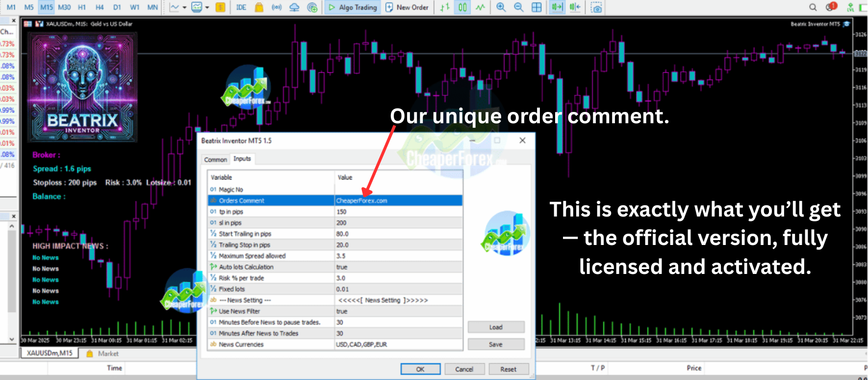The height and width of the screenshot is (380, 868).
Task: Switch to the Common tab in dialog
Action: point(215,160)
